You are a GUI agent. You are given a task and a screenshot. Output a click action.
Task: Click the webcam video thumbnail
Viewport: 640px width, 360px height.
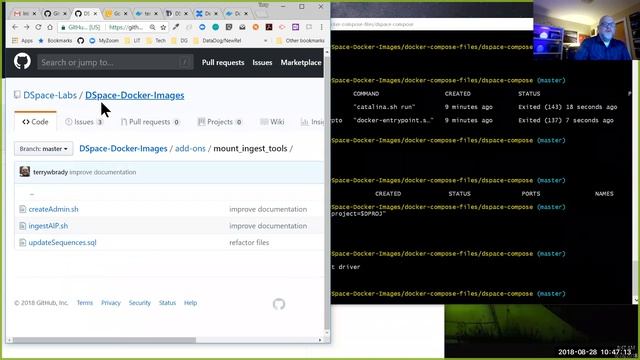coord(586,30)
